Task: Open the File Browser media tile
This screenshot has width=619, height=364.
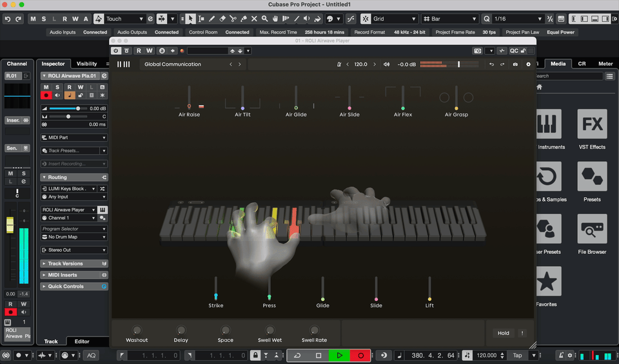Action: [592, 229]
